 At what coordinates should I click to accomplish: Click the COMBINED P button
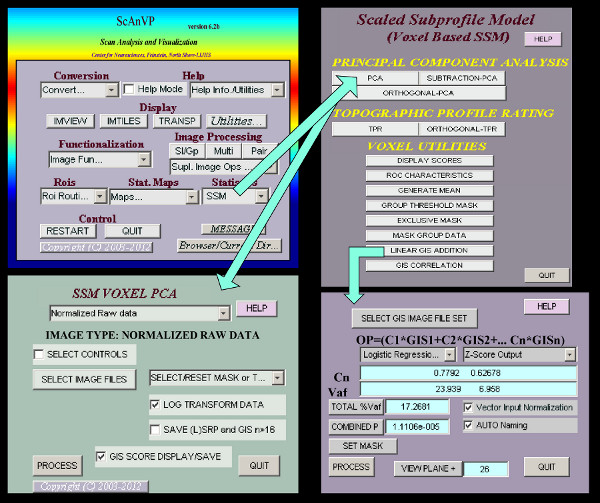[x=356, y=427]
